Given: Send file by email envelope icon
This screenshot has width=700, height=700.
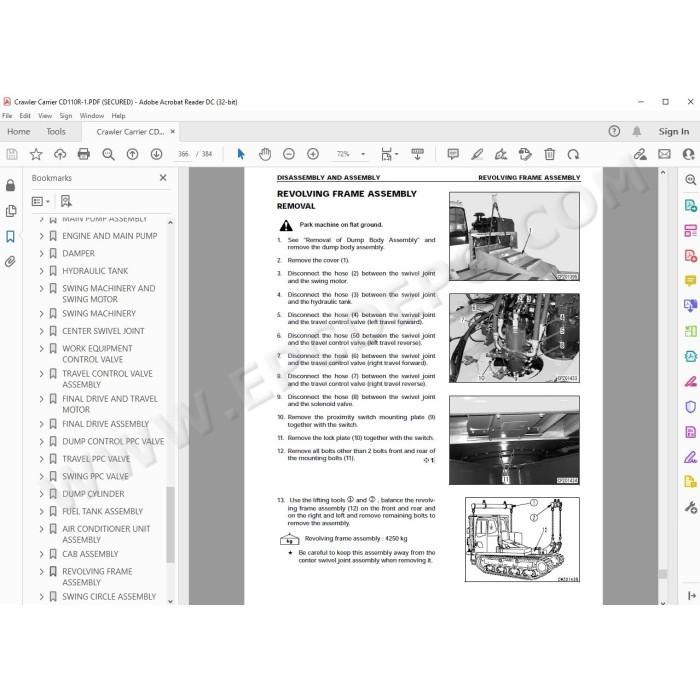Looking at the screenshot, I should [664, 154].
